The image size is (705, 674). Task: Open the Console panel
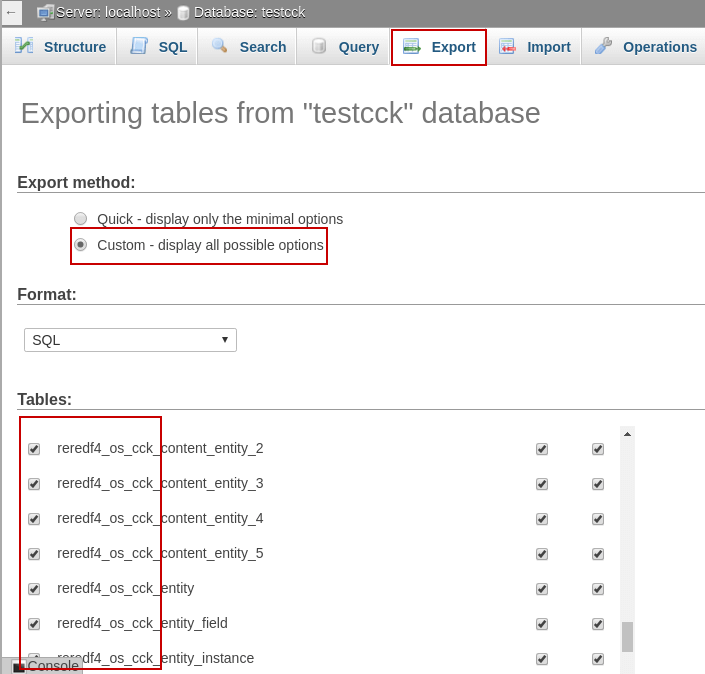tap(46, 666)
